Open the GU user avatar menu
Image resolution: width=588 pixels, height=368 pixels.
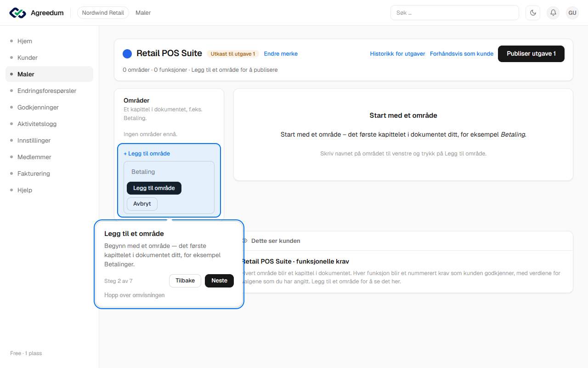point(572,13)
